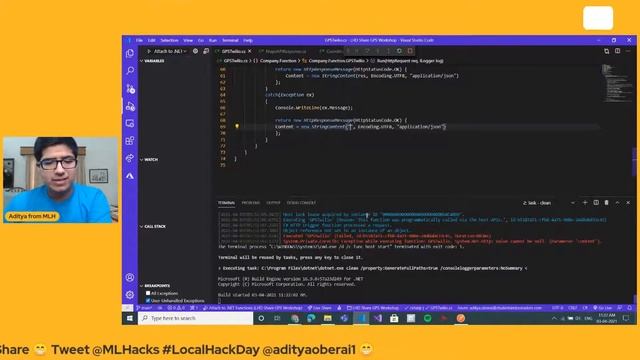
Task: Disable the User-Unhandled Exceptions checkbox
Action: point(148,300)
